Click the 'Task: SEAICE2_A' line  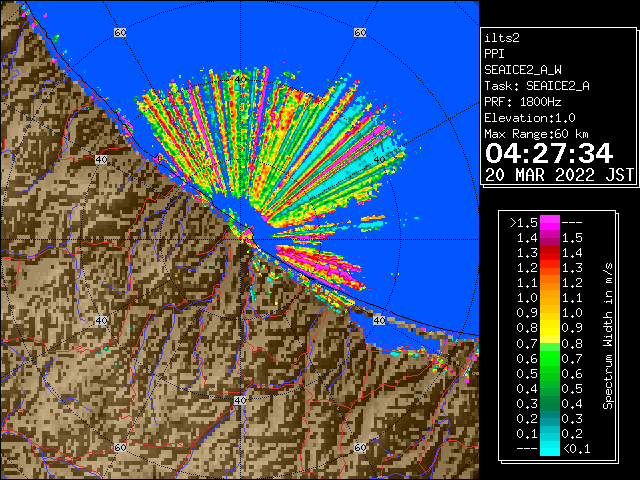click(x=537, y=86)
